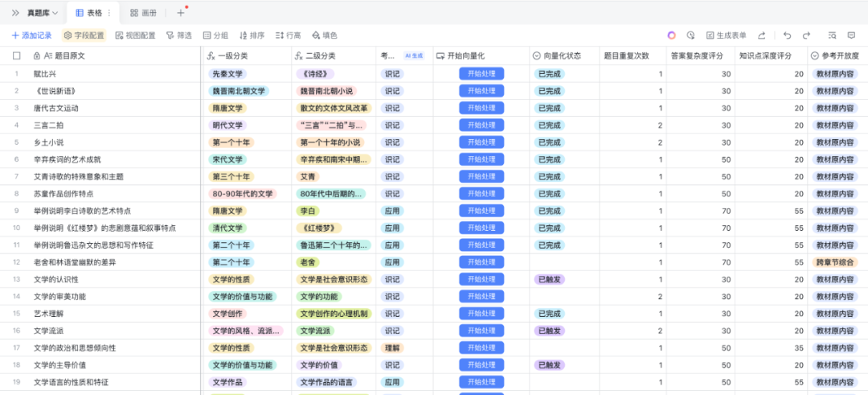Tick the select-all checkbox in the header row
The image size is (868, 395).
(x=17, y=56)
